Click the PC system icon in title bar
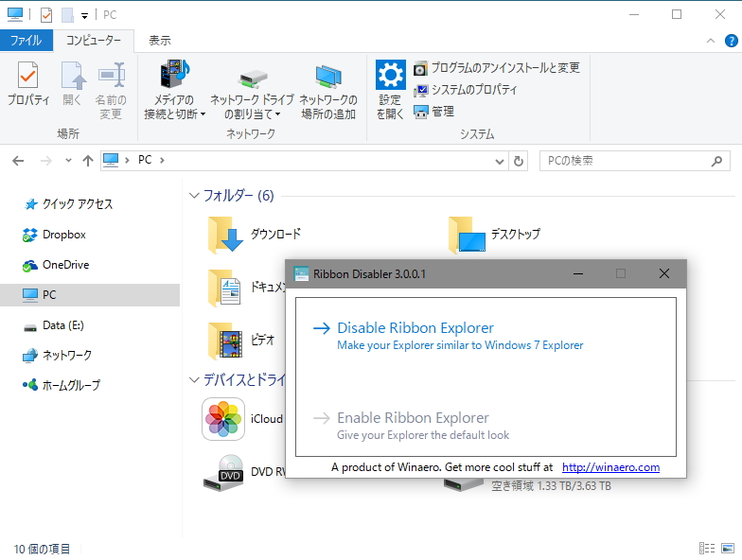The width and height of the screenshot is (742, 560). click(x=15, y=15)
